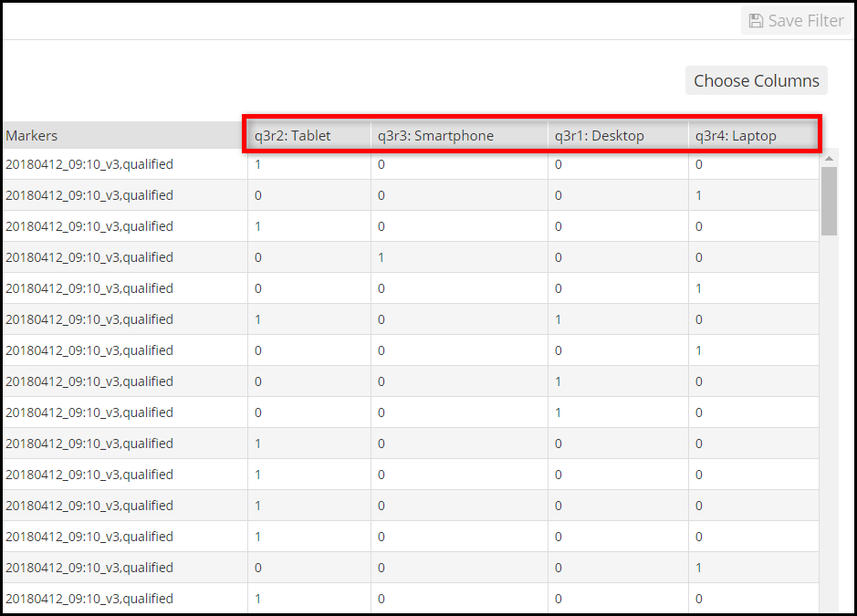Click the q3r3: Smartphone column header
Screen dimensions: 857x616
click(x=459, y=136)
